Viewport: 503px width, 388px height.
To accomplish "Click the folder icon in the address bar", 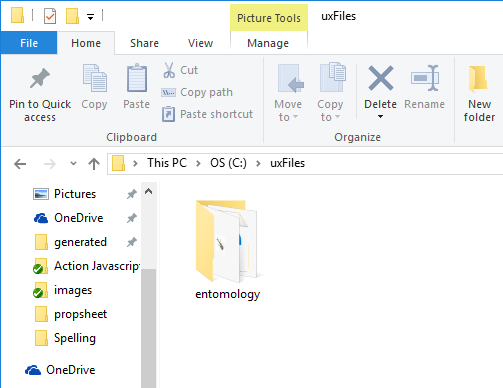I will pos(118,163).
